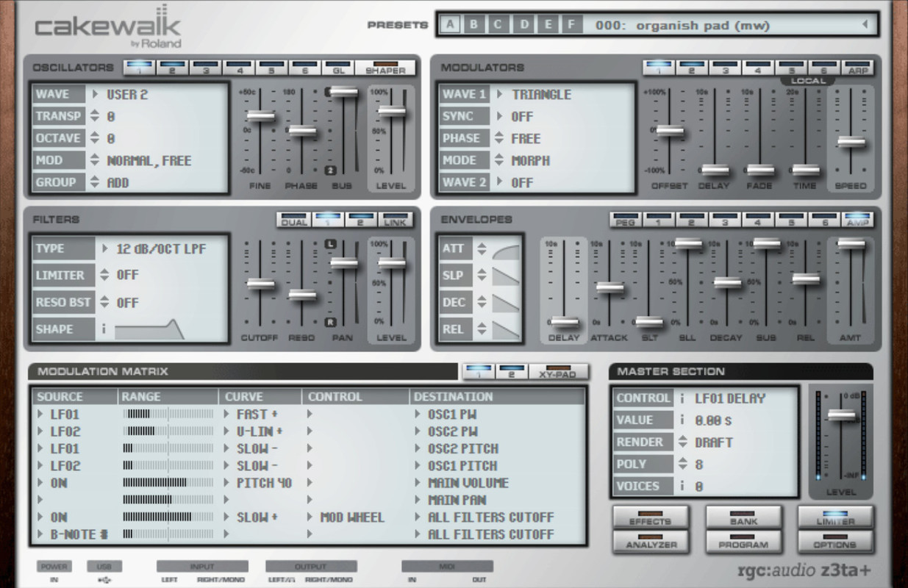Change modulator PHASE stepper
This screenshot has width=908, height=588.
pos(500,138)
